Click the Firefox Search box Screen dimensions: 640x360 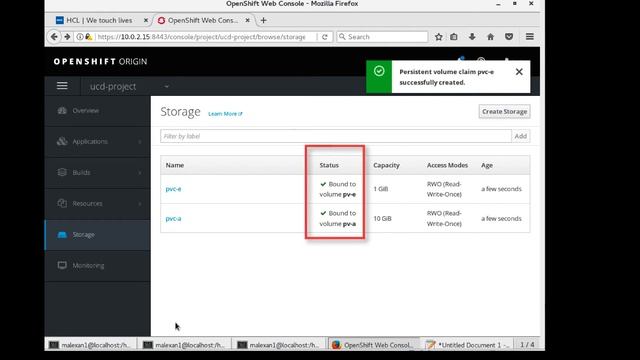point(382,37)
